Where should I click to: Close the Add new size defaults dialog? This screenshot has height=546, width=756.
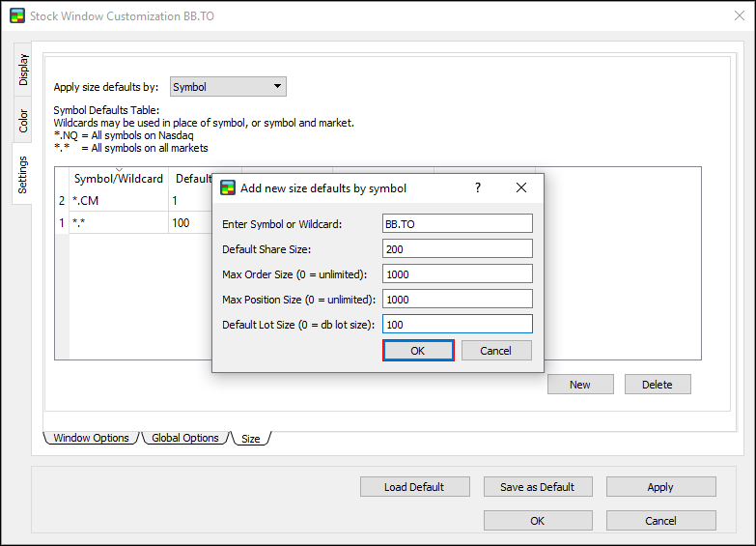[521, 188]
